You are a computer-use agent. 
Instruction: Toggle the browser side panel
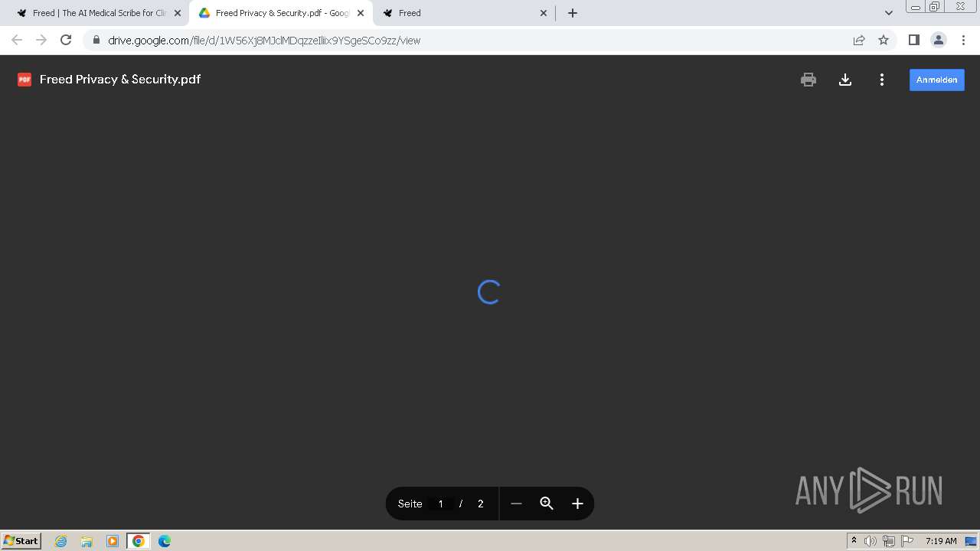click(x=914, y=40)
